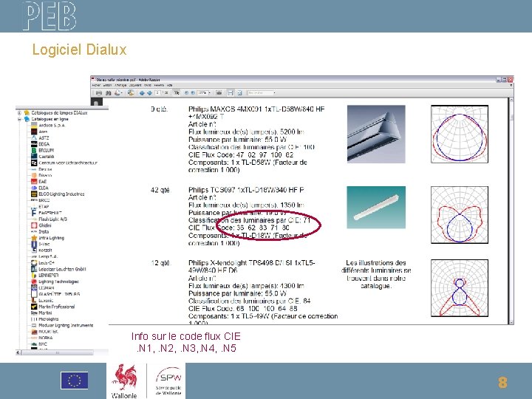Select EAE catalogue entry
The width and height of the screenshot is (532, 399).
42,182
